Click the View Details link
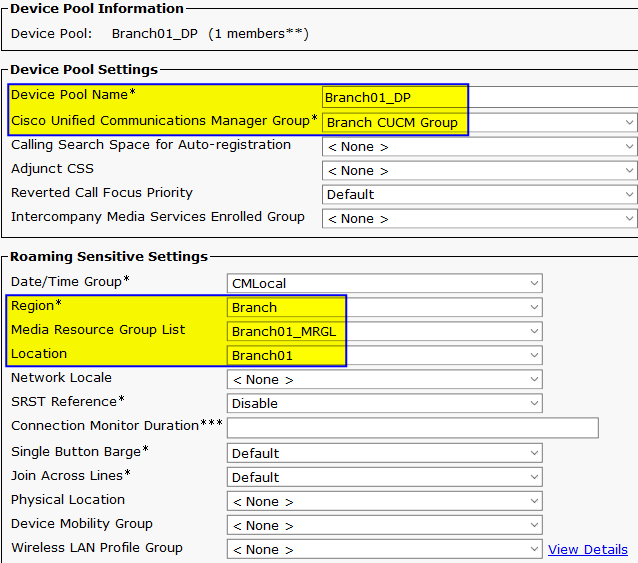This screenshot has height=563, width=638. tap(588, 549)
